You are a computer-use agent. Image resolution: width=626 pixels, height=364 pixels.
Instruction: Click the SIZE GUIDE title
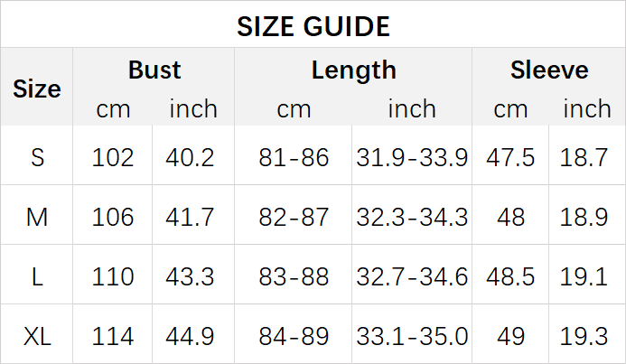pyautogui.click(x=313, y=26)
